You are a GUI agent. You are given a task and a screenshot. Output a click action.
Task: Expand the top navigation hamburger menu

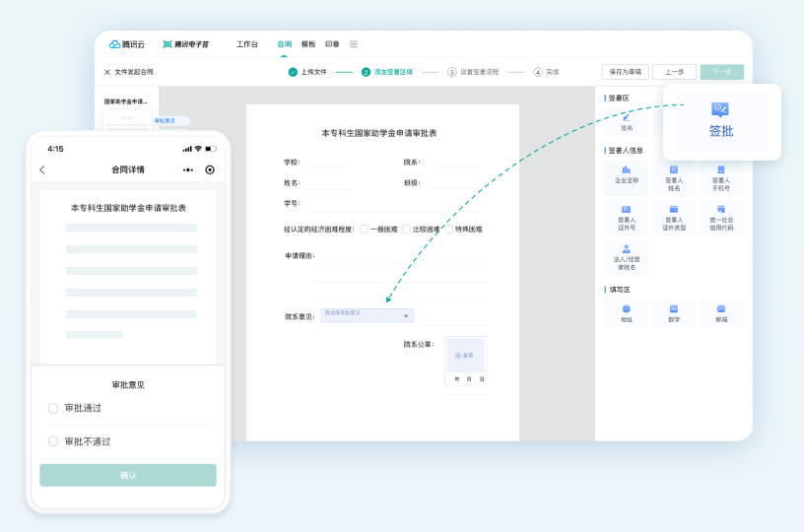click(354, 44)
